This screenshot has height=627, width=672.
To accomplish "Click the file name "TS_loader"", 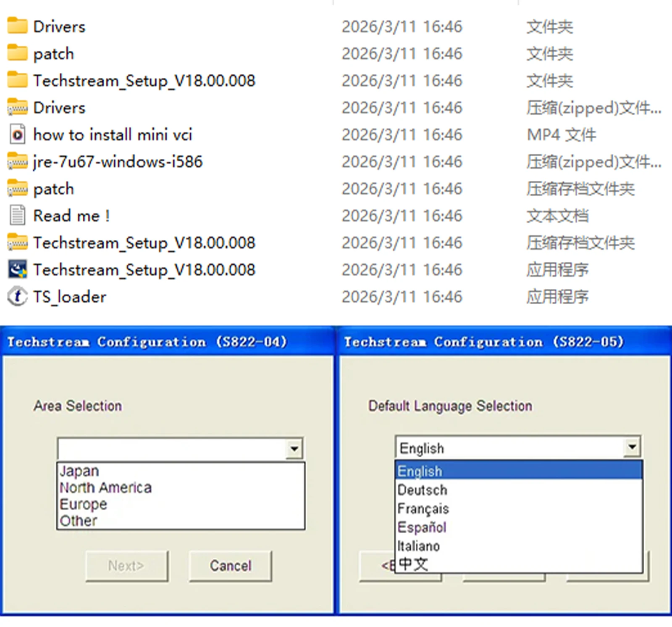I will point(70,297).
